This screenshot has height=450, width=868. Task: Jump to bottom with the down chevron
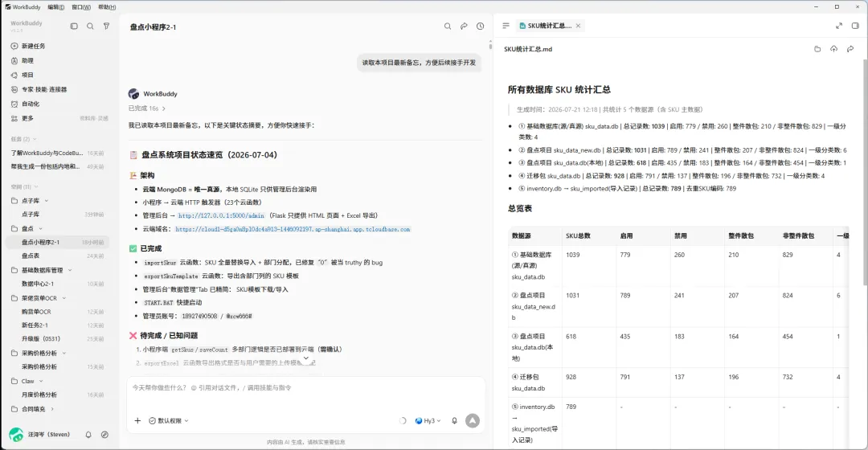(x=305, y=358)
